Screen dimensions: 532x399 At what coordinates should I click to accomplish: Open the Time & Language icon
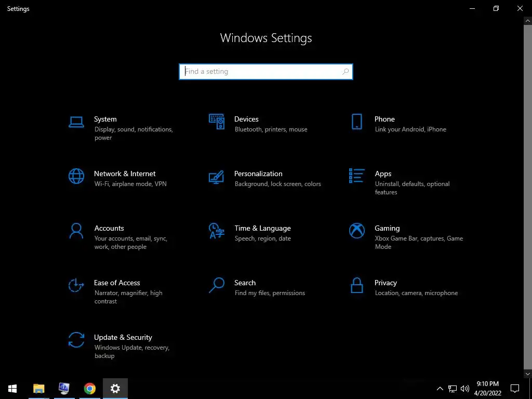tap(217, 231)
